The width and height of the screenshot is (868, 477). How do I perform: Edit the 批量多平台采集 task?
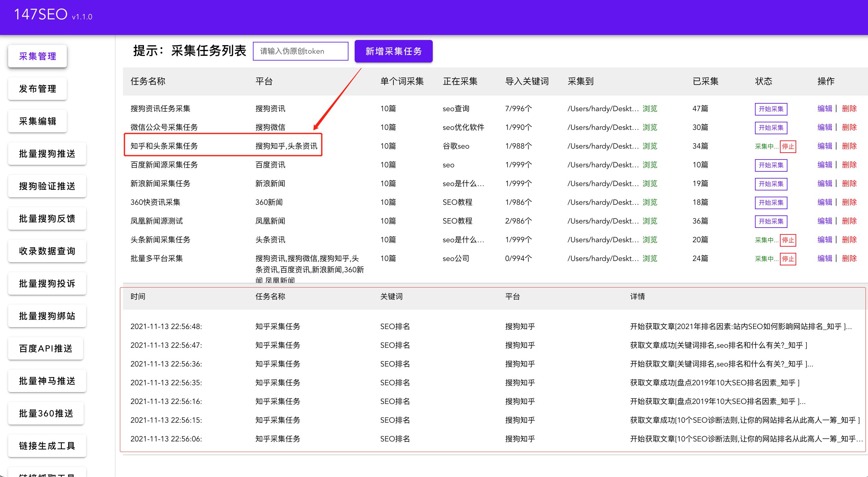tap(825, 258)
